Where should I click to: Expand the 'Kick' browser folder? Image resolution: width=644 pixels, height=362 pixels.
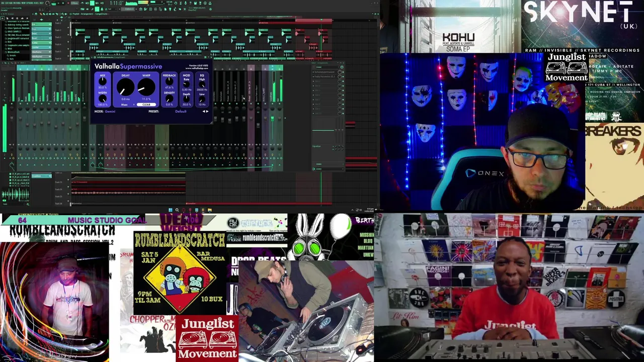click(9, 42)
